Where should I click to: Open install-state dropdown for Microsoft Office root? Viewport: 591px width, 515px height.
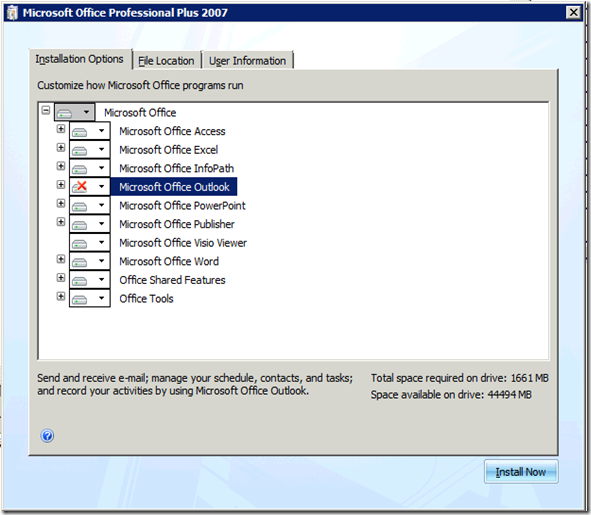click(75, 112)
